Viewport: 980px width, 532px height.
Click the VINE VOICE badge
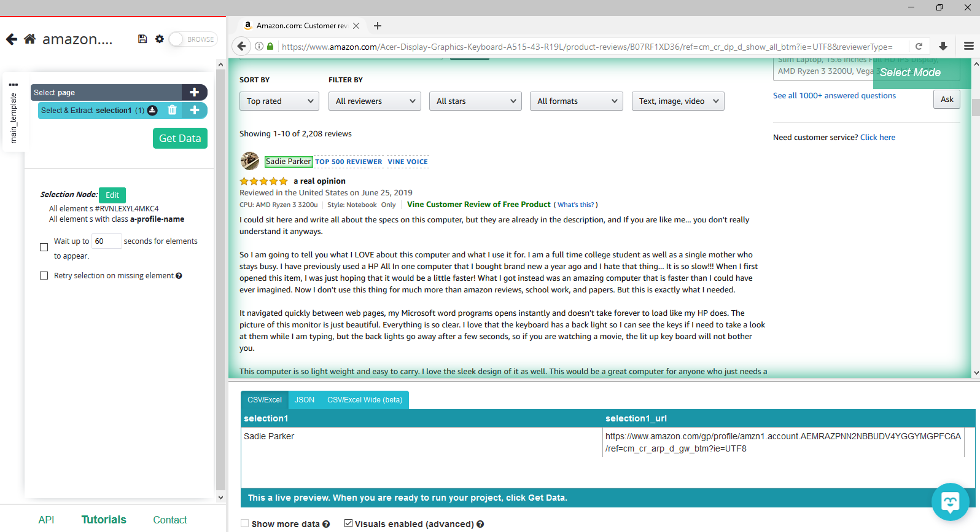click(408, 162)
